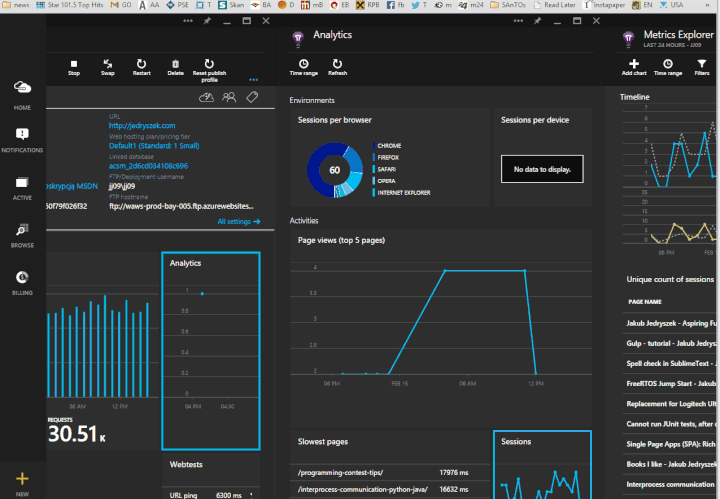Expand more commands ellipsis under Reset publish profile
This screenshot has width=720, height=499.
pos(254,80)
